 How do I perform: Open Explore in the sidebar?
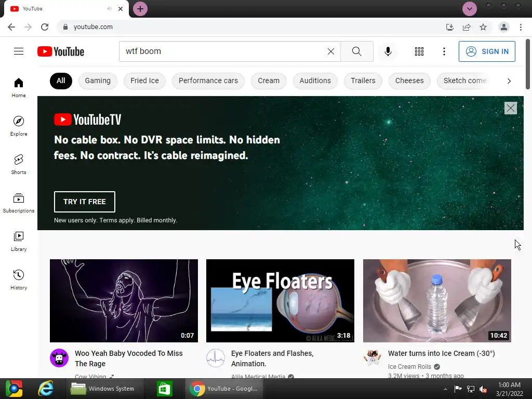(x=19, y=126)
